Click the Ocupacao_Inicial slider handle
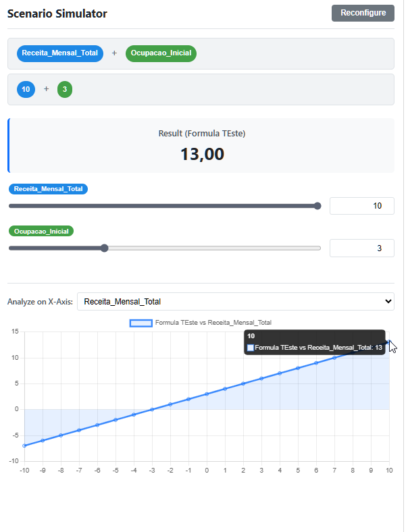 click(104, 248)
